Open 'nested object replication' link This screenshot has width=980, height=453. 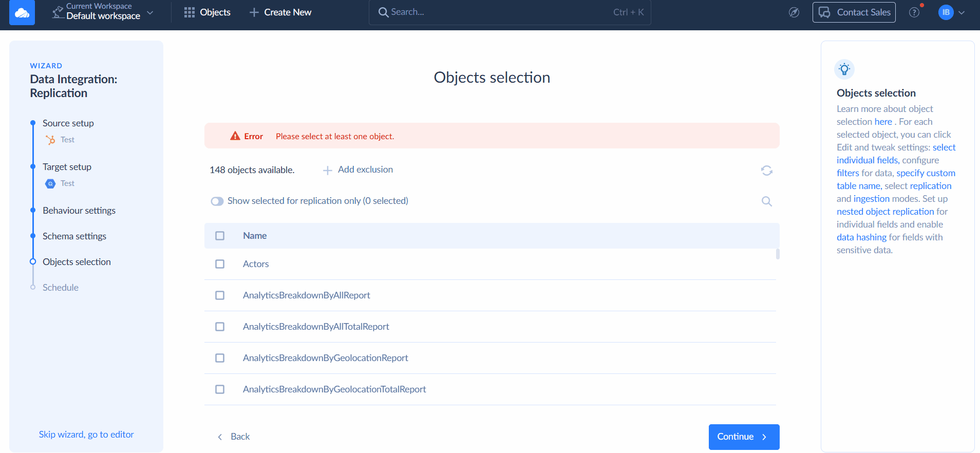coord(885,212)
